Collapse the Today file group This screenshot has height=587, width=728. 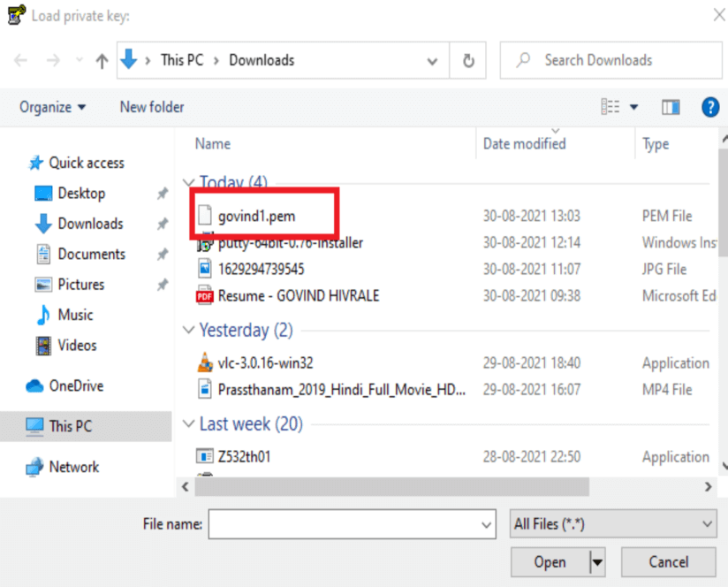click(x=190, y=182)
